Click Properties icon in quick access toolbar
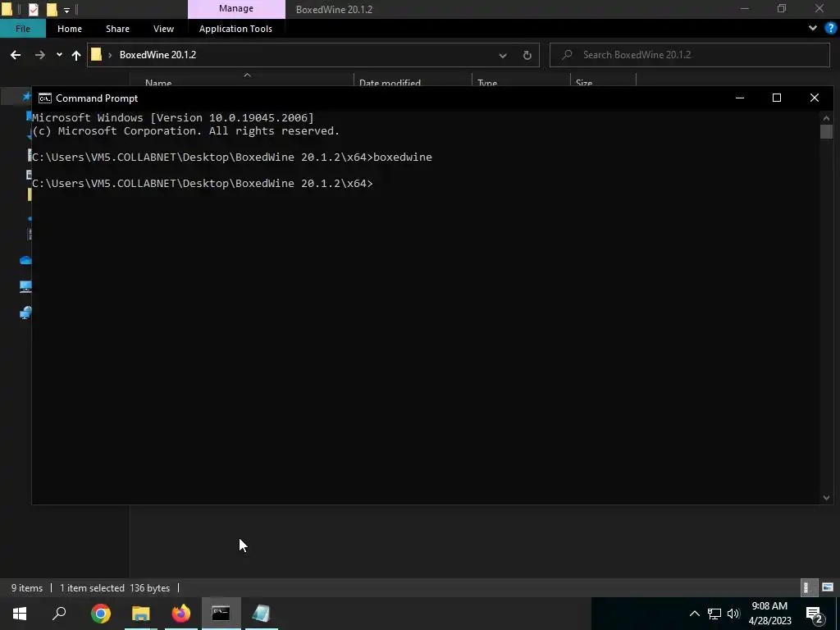The image size is (840, 630). (x=33, y=9)
